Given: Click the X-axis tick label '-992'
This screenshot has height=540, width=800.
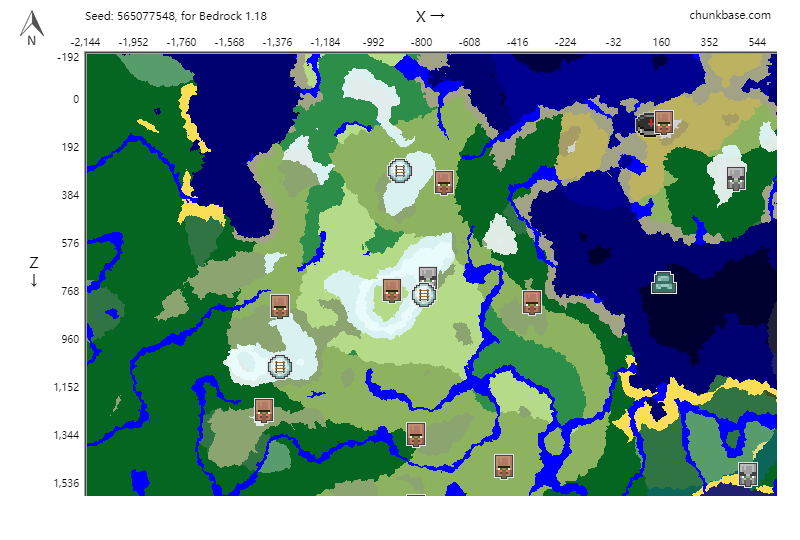Looking at the screenshot, I should point(373,42).
